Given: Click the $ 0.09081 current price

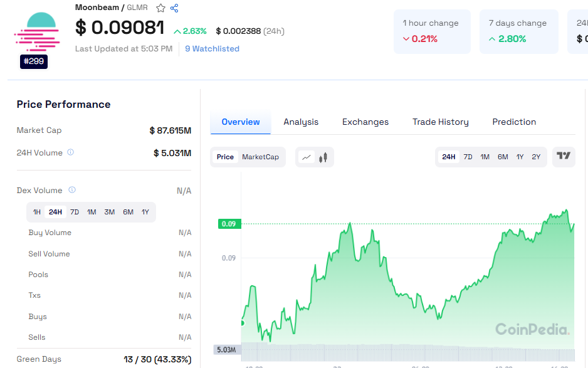Looking at the screenshot, I should coord(120,28).
